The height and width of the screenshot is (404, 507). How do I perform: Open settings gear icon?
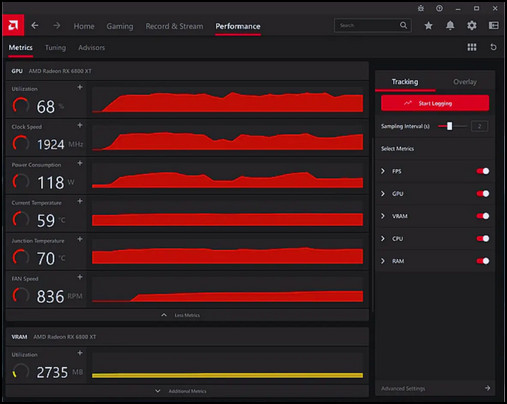[472, 26]
